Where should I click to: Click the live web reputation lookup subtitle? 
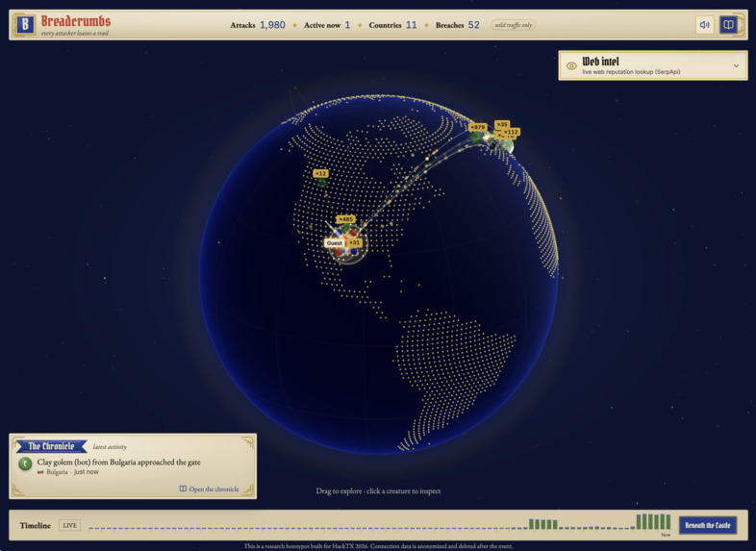coord(631,72)
